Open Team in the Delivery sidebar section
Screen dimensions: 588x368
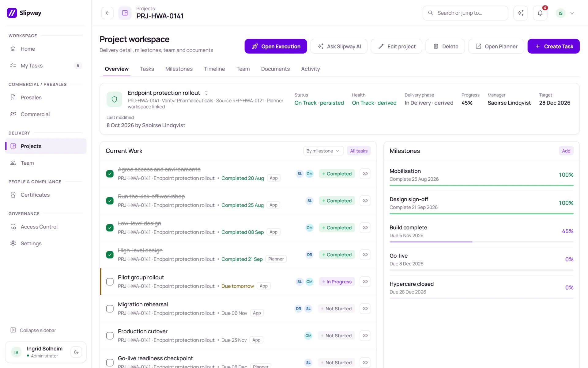click(x=46, y=163)
